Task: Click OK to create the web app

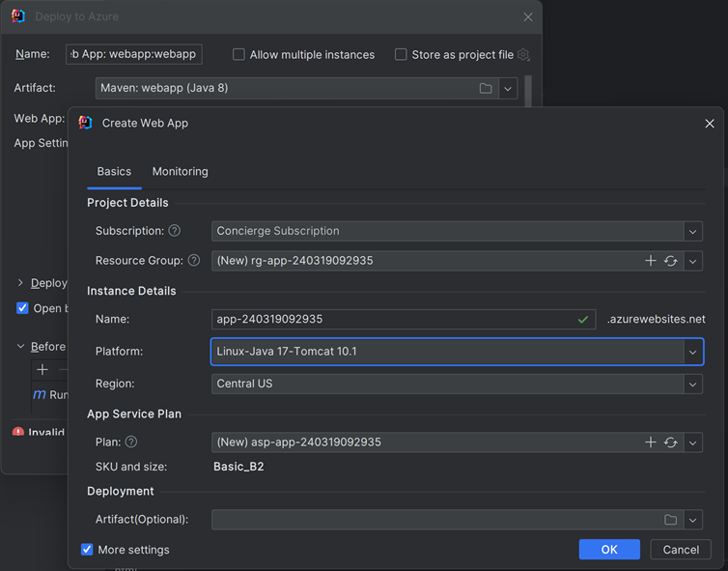Action: click(609, 549)
